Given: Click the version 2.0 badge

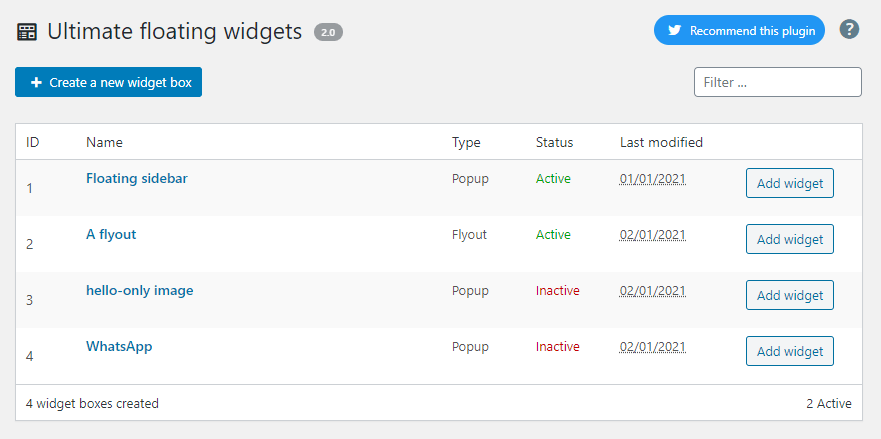Looking at the screenshot, I should (x=328, y=32).
